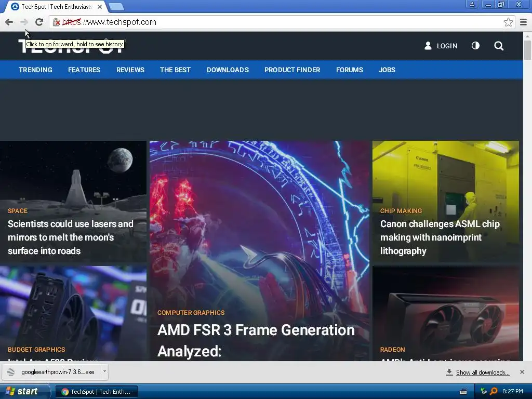
Task: Open a new tab button
Action: 117,6
